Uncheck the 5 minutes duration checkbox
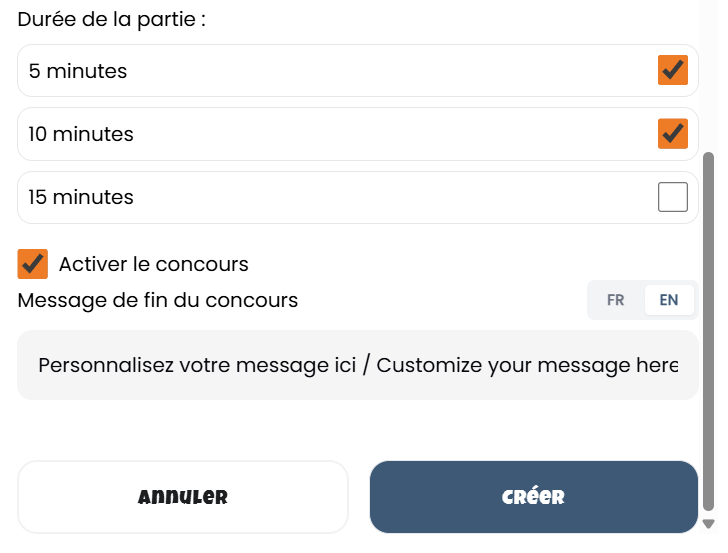The image size is (728, 553). click(x=672, y=70)
